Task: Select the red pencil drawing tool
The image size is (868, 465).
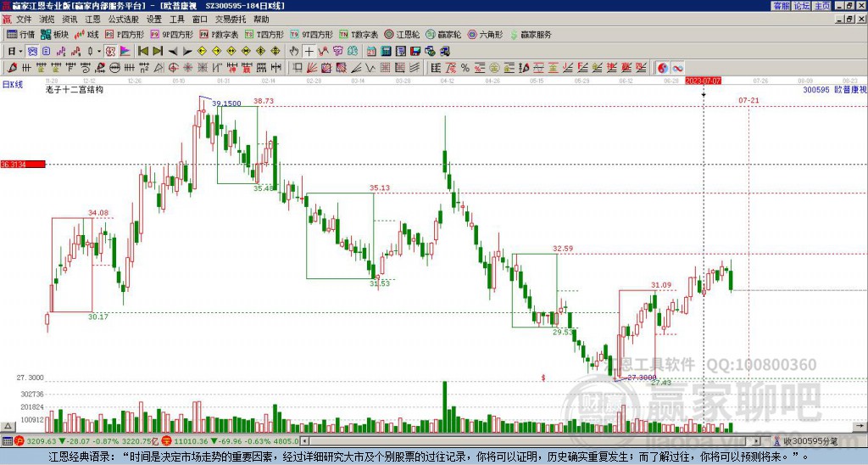Action: point(12,68)
